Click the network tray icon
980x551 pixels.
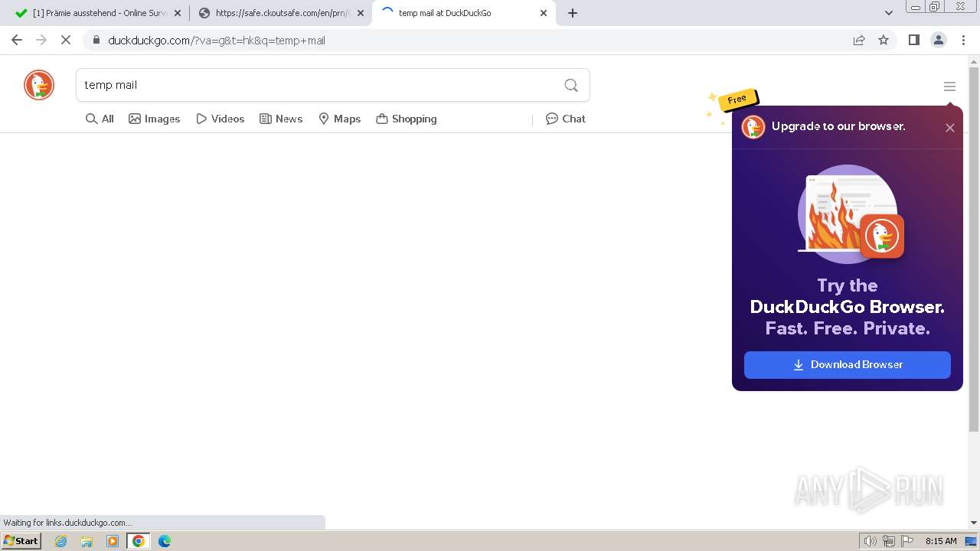pos(889,541)
